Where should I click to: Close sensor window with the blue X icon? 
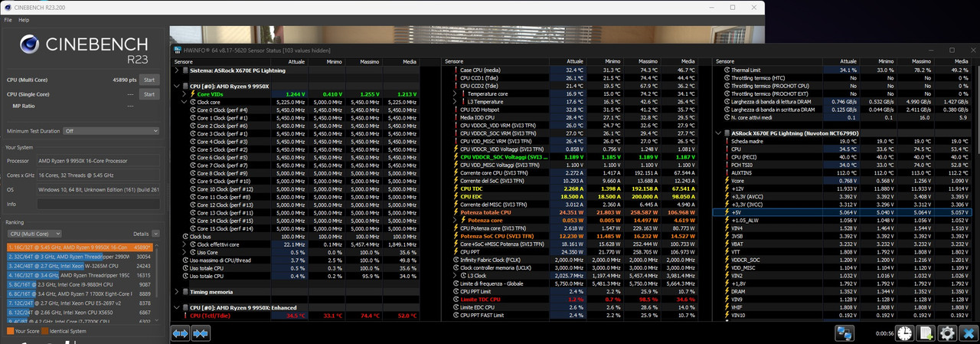[x=968, y=333]
